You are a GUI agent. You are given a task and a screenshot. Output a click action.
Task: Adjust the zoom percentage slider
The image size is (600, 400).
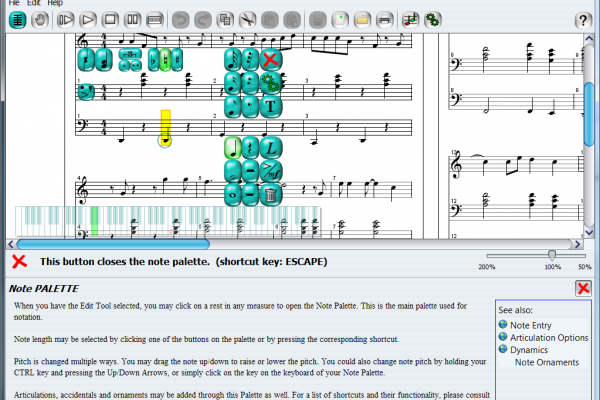pyautogui.click(x=552, y=255)
